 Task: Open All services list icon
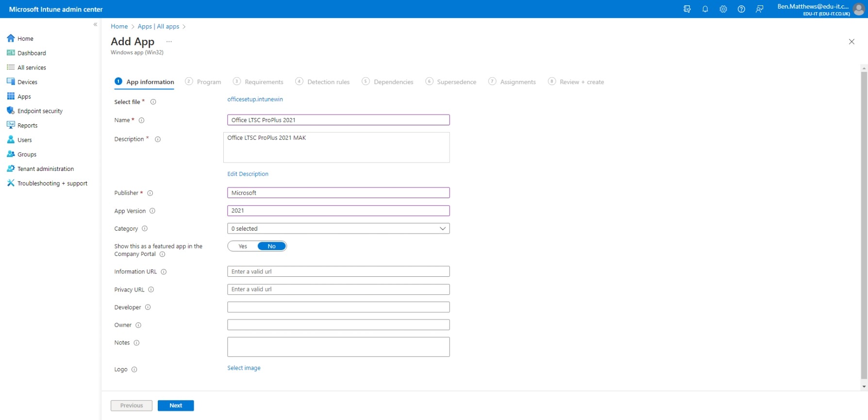tap(11, 67)
